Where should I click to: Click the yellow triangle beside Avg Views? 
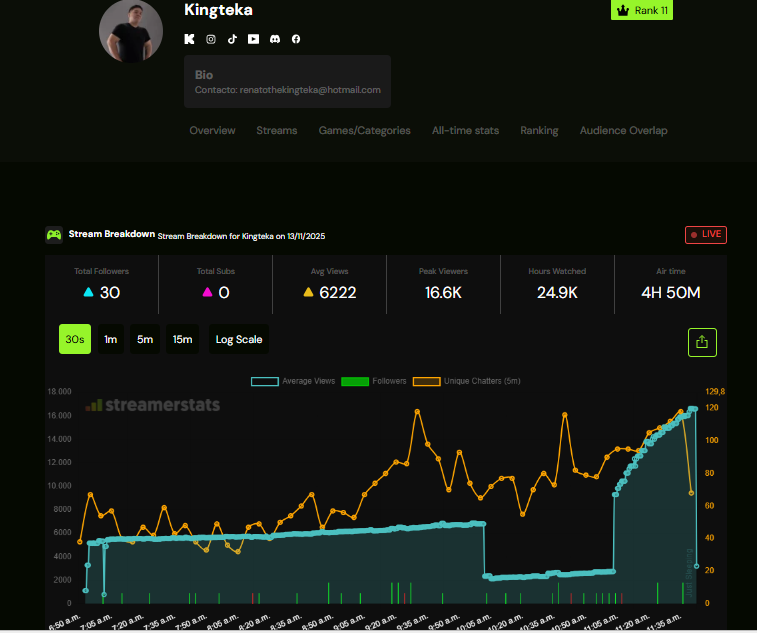coord(308,292)
